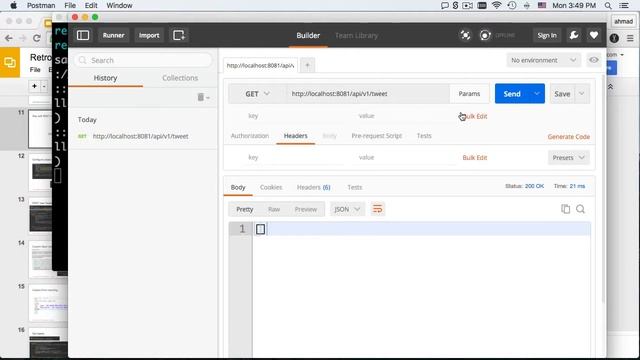Open environment quick look eye icon
Viewport: 640px width, 360px height.
(593, 60)
